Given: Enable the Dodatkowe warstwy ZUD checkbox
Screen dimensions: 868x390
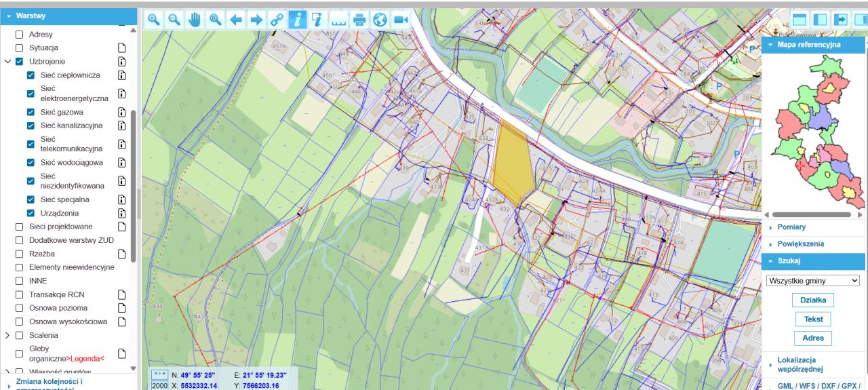Looking at the screenshot, I should tap(20, 240).
